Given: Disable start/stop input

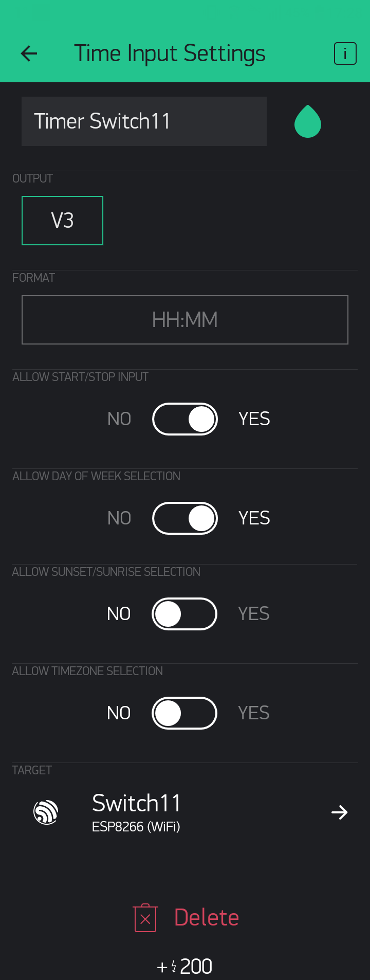Looking at the screenshot, I should 184,419.
